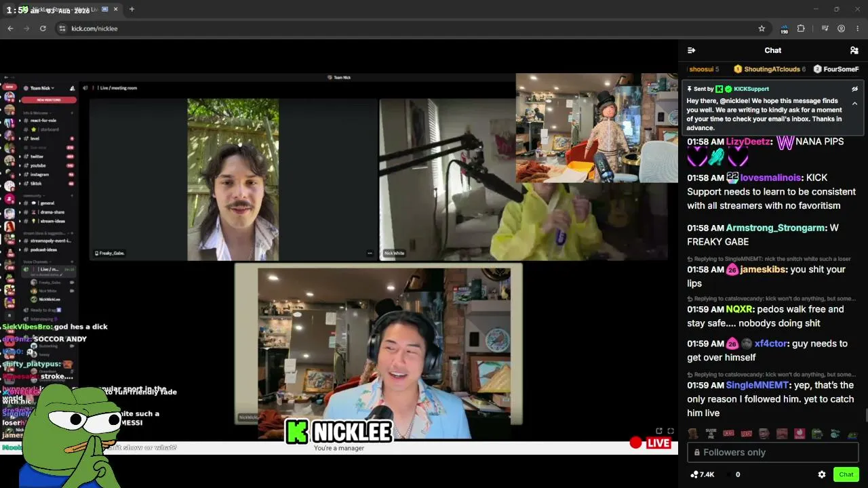Open the media controls icon in toolbar
The image size is (868, 488).
tap(825, 28)
